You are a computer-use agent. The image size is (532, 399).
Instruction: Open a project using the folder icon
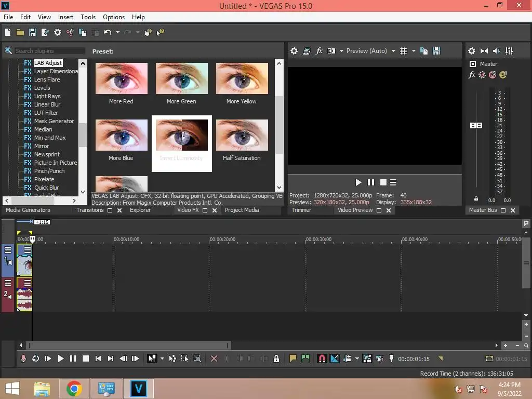pos(20,32)
